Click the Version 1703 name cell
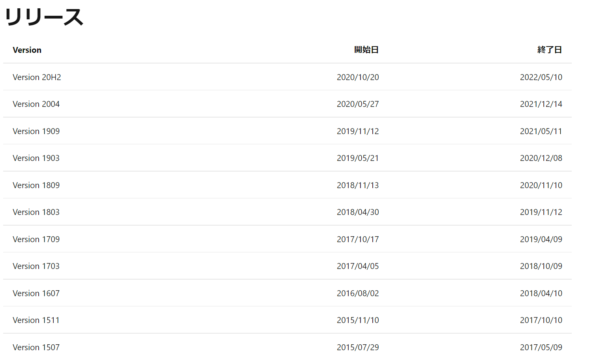Screen dimensions: 599x364 (x=36, y=266)
